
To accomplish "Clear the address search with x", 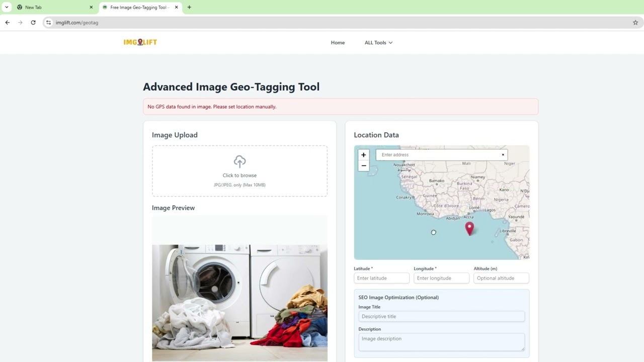I will [503, 155].
